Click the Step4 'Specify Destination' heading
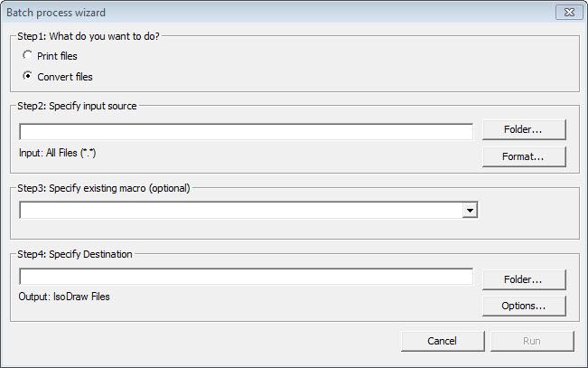The image size is (588, 368). (x=75, y=254)
